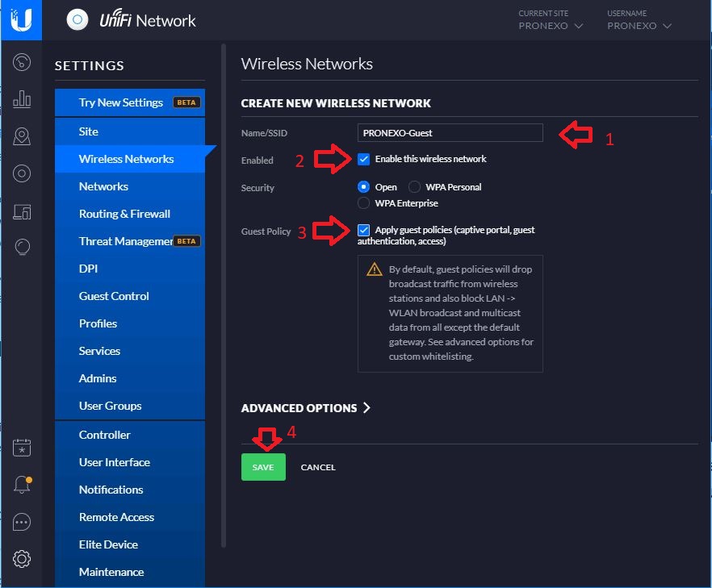The width and height of the screenshot is (712, 588).
Task: Click the green Save button
Action: click(263, 467)
